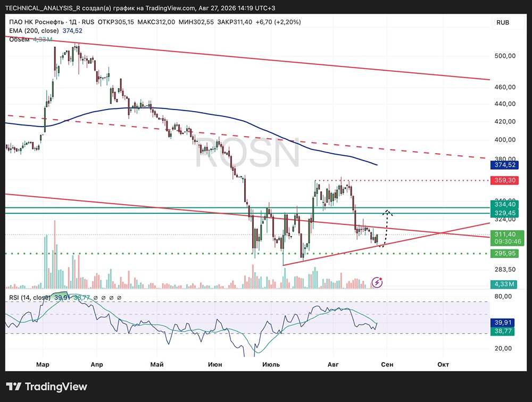Viewport: 532px width, 402px height.
Task: Click the ОТКР305,15 open price value
Action: 115,22
